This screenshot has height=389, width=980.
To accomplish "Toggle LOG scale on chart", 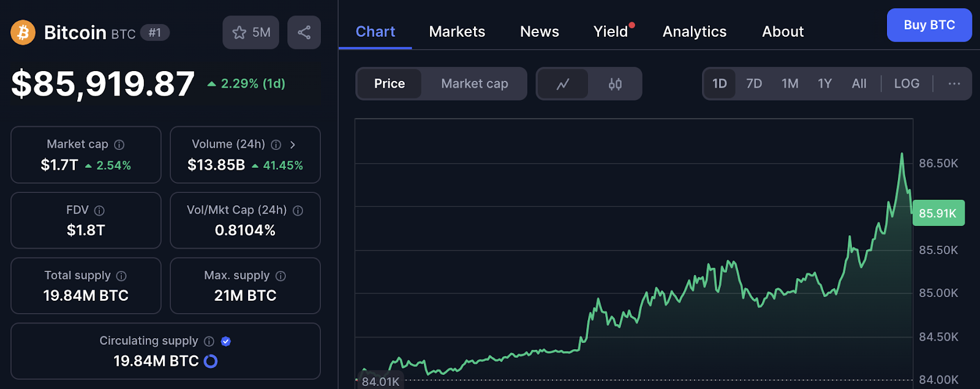I will click(907, 84).
